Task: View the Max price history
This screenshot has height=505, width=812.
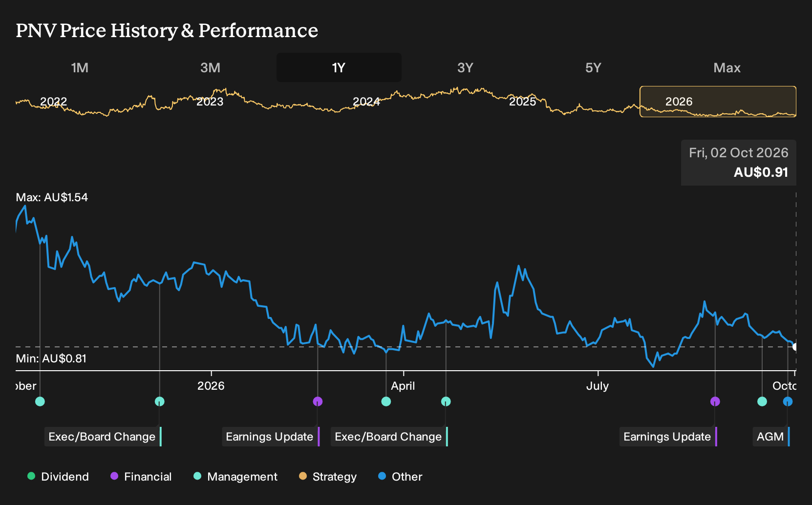Action: pos(727,67)
